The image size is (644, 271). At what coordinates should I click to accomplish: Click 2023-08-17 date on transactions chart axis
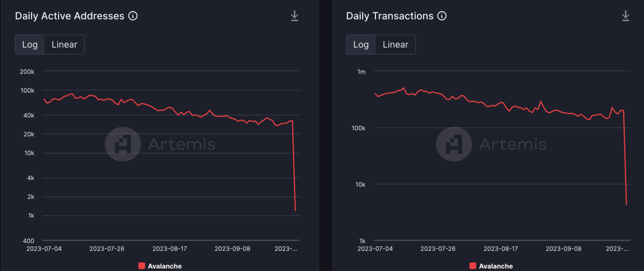click(501, 249)
